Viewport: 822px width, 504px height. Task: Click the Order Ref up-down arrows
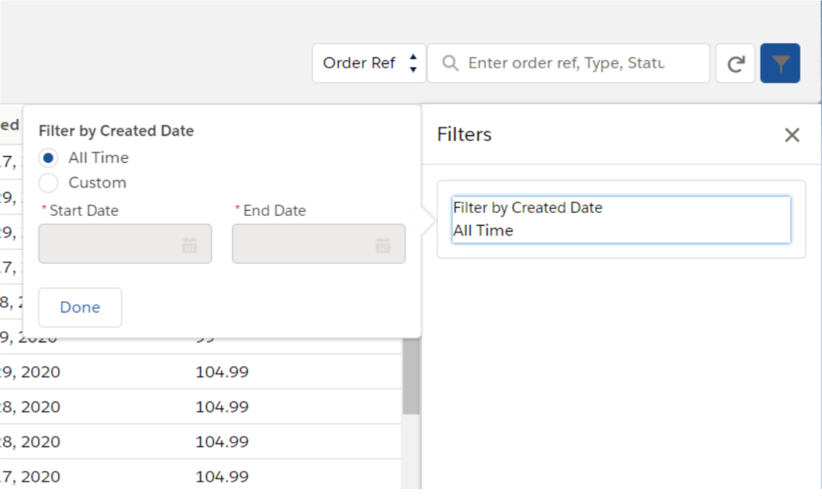[413, 63]
